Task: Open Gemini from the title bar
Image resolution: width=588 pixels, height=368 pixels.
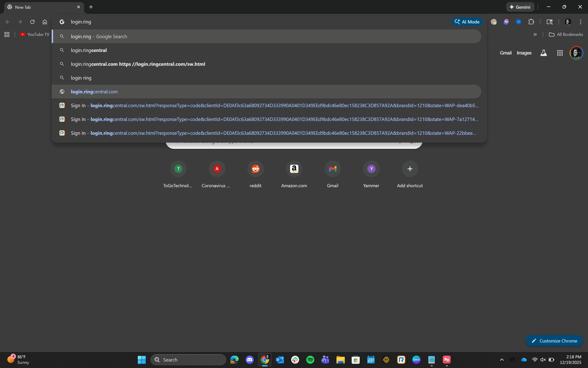Action: [x=520, y=7]
